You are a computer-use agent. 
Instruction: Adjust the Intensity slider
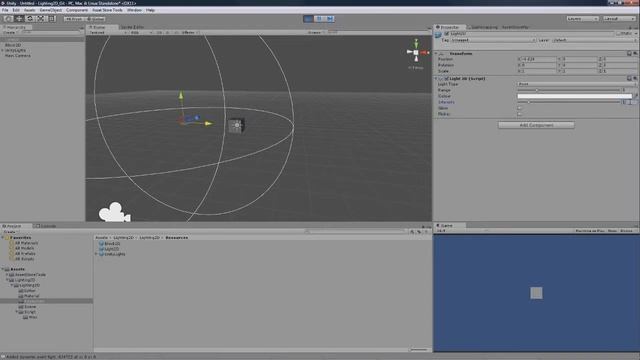click(569, 102)
